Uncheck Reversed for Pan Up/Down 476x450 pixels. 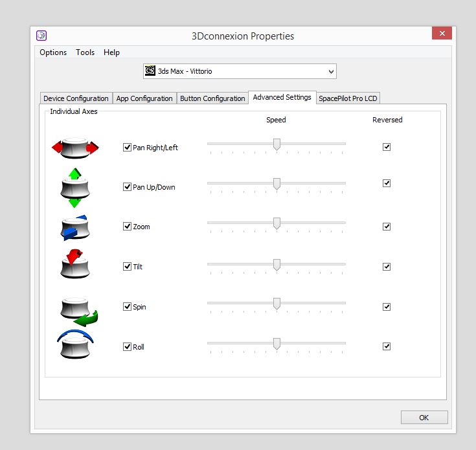click(387, 183)
